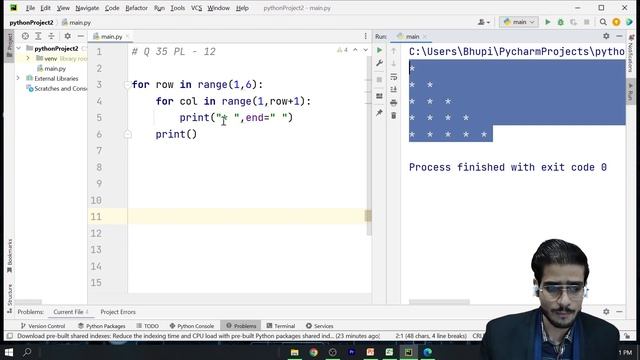
Task: Click Restore Layout icon in Run panel
Action: pyautogui.click(x=380, y=96)
